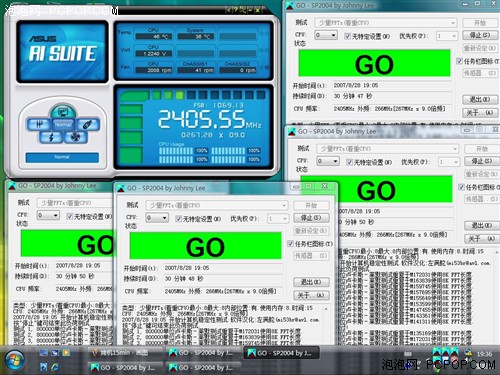Toggle 任务栏图标 checkbox in top-right SP2004 window

(460, 61)
